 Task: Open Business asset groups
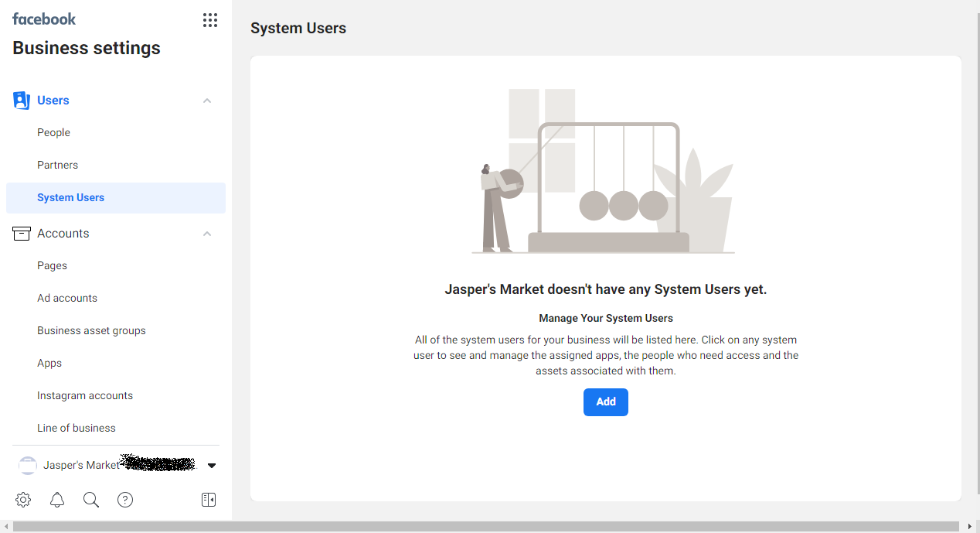coord(91,331)
